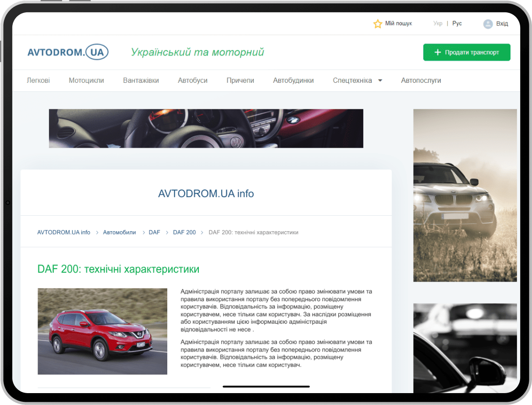The height and width of the screenshot is (405, 532).
Task: Open the Спецтехніка menu item
Action: [352, 80]
